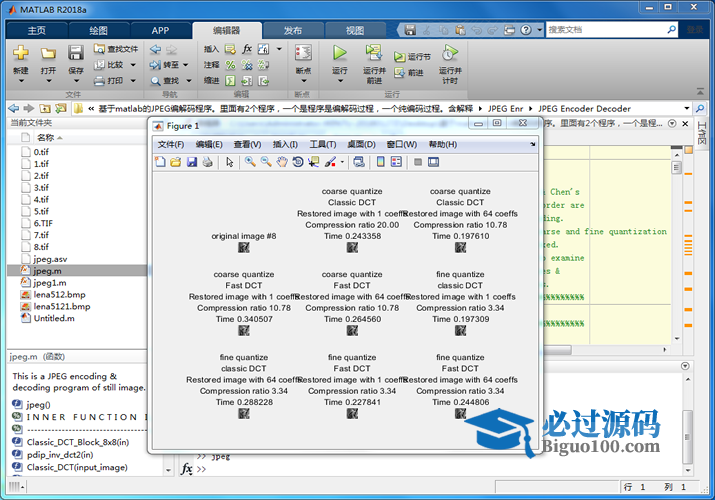Select lena512.bmp in the current folder list

(59, 295)
